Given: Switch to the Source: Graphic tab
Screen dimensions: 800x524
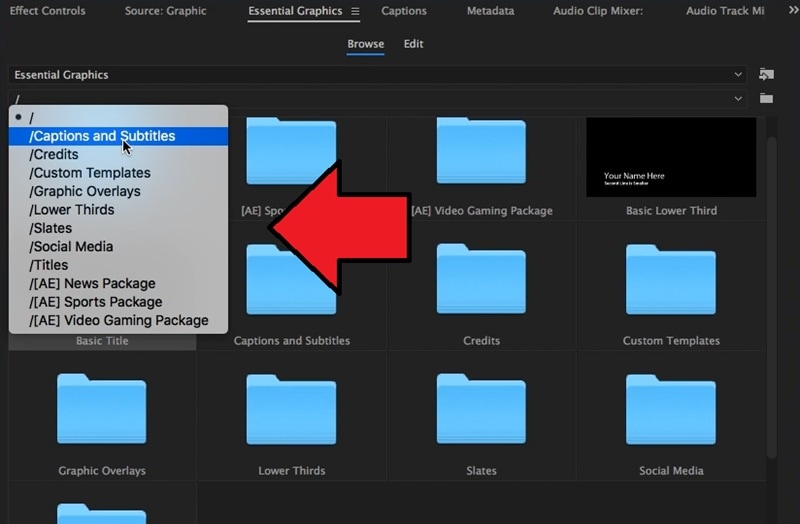Looking at the screenshot, I should [165, 11].
